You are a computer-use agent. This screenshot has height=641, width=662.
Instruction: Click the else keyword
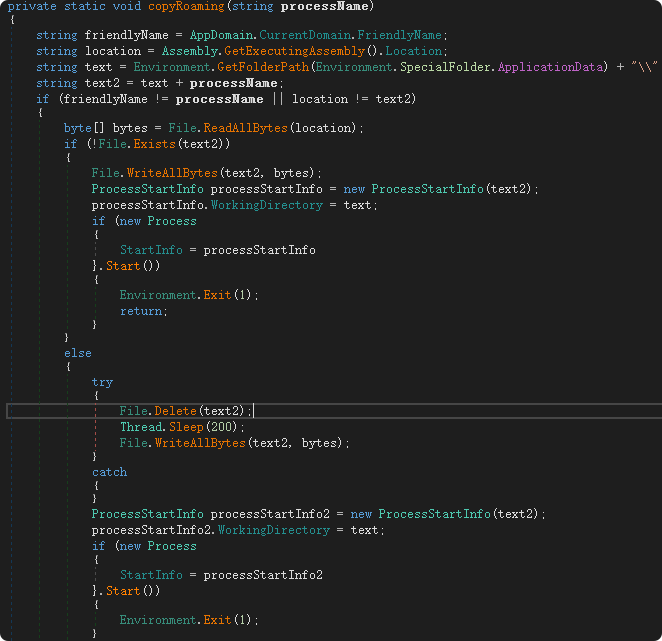(x=77, y=353)
